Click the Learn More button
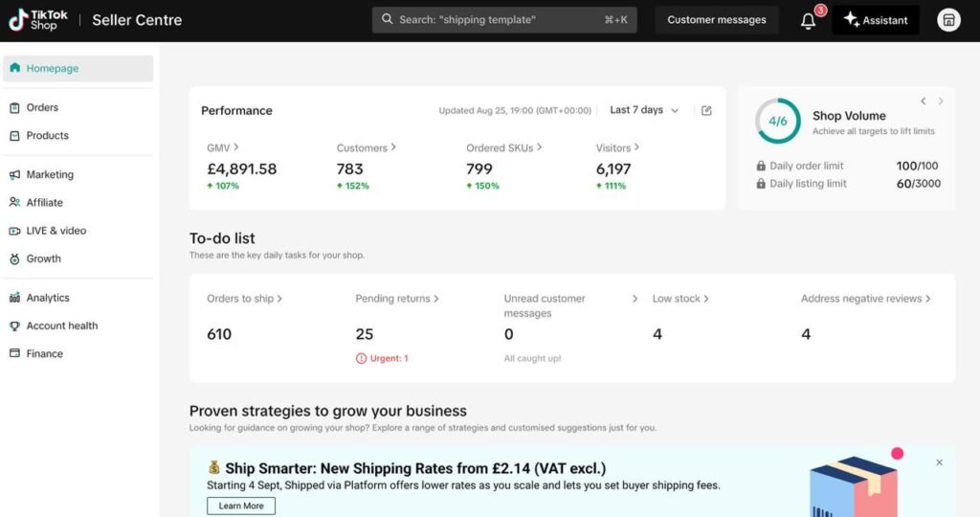Screen dimensions: 980x517 click(x=241, y=506)
